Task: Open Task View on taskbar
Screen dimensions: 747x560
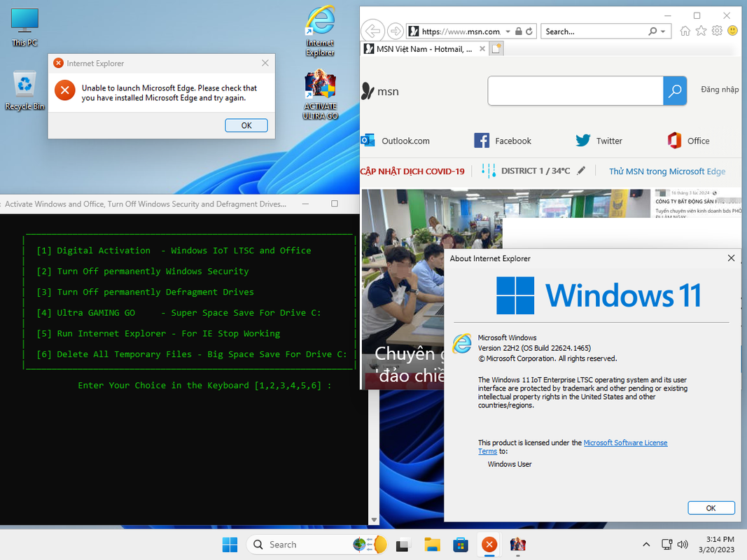Action: click(x=403, y=545)
